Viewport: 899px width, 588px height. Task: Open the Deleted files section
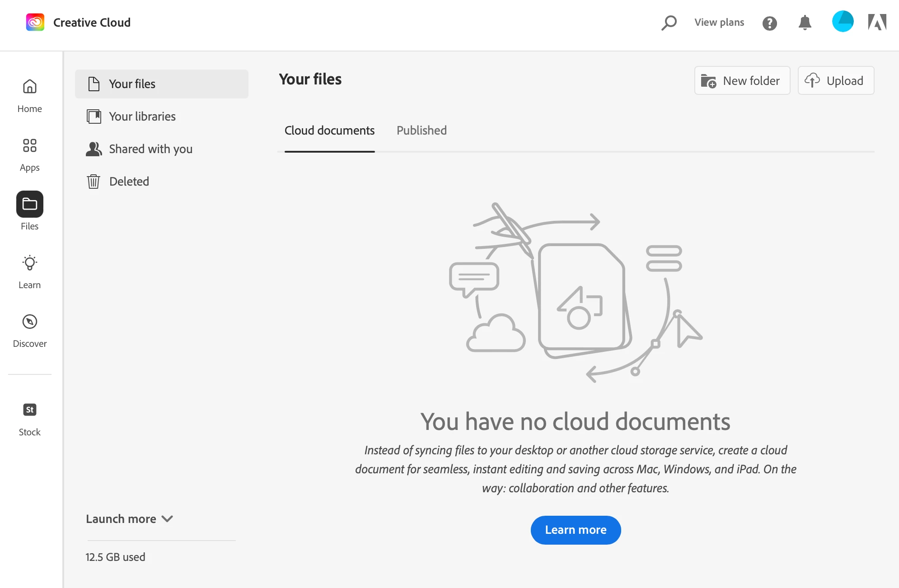tap(129, 182)
